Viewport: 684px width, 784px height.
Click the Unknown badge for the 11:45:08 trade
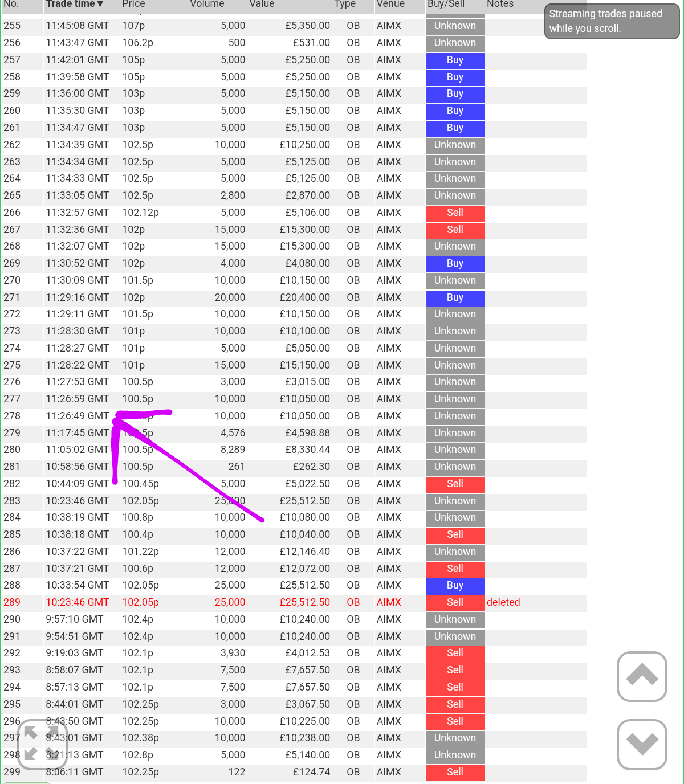(455, 26)
